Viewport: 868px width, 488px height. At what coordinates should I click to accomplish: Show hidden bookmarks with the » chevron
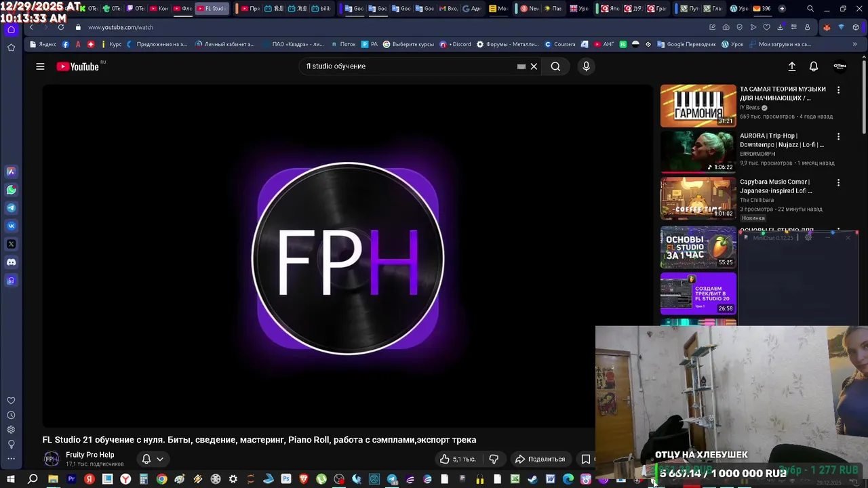coord(854,44)
